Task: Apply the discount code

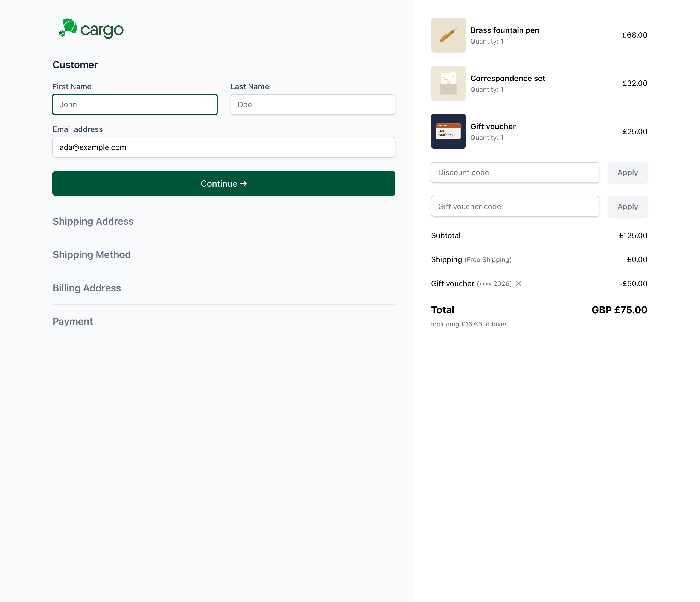Action: tap(627, 172)
